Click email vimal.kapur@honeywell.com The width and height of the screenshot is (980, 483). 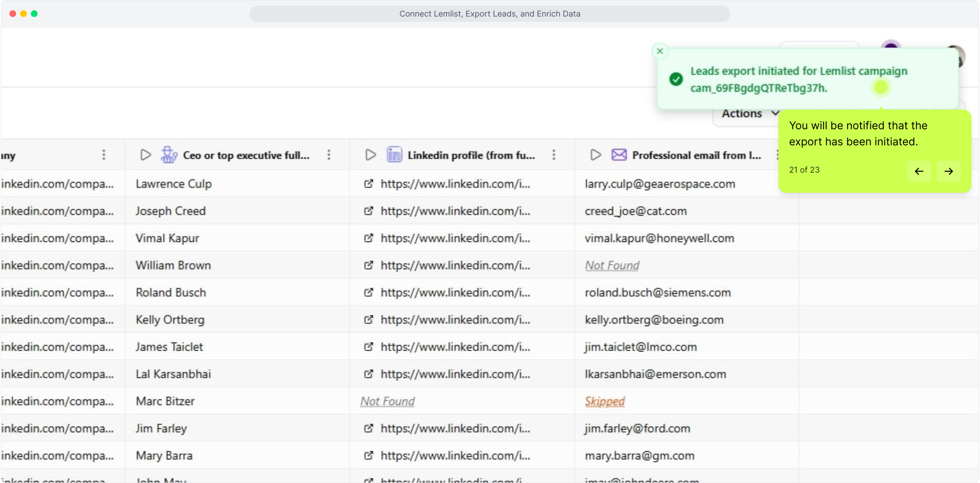pyautogui.click(x=659, y=238)
